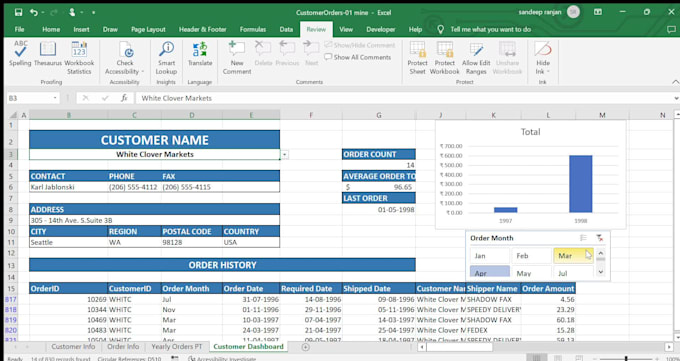Click Protect Sheet icon
The width and height of the screenshot is (680, 361).
[418, 49]
